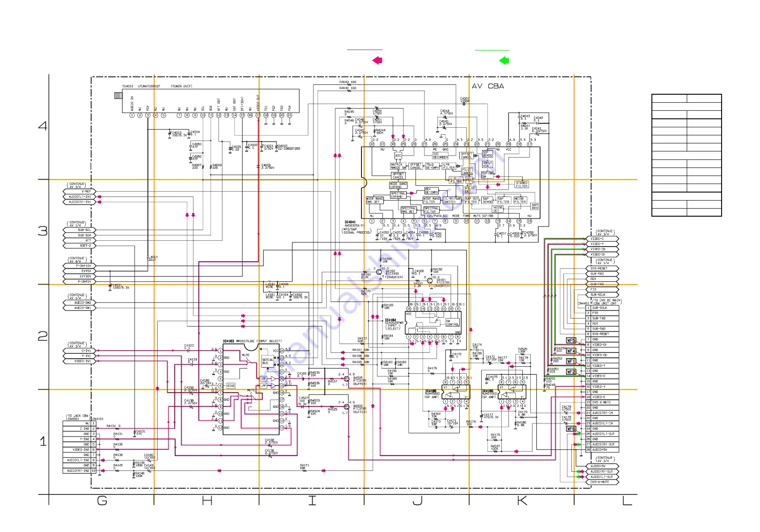Select the EV+30V connector tag
The height and width of the screenshot is (532, 760).
pyautogui.click(x=80, y=276)
